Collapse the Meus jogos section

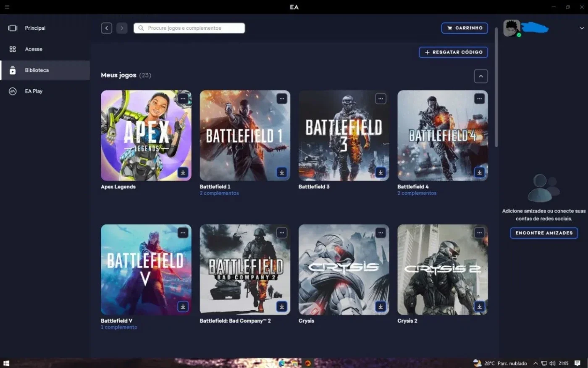481,76
